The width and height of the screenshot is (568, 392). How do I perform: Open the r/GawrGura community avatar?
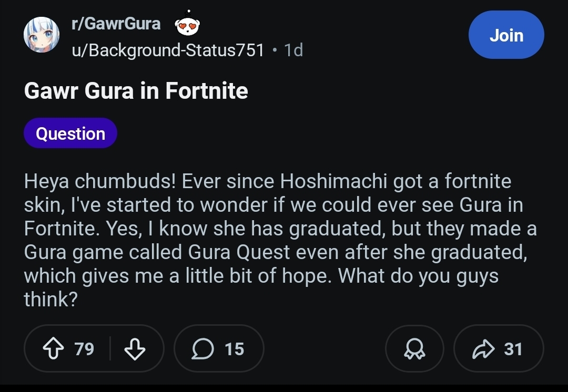coord(42,34)
